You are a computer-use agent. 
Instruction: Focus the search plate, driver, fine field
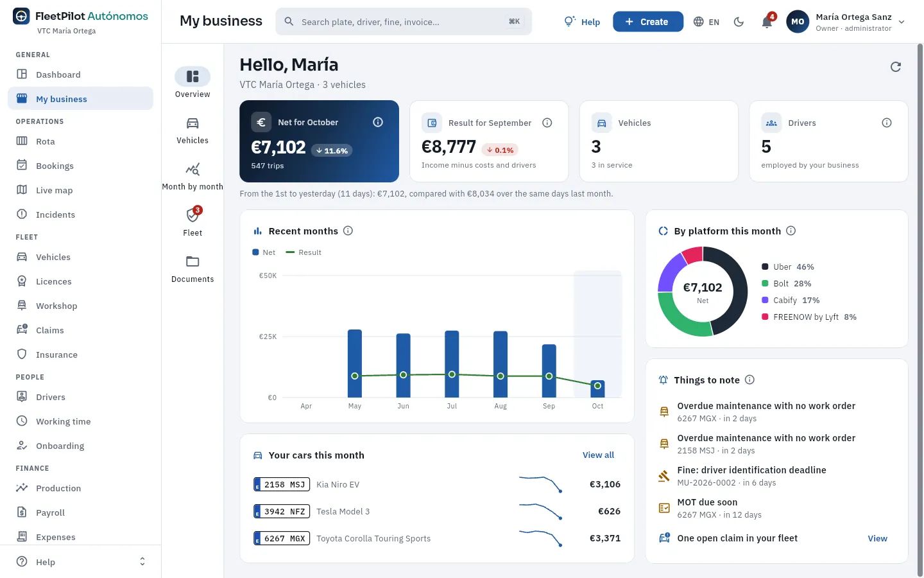tap(404, 22)
